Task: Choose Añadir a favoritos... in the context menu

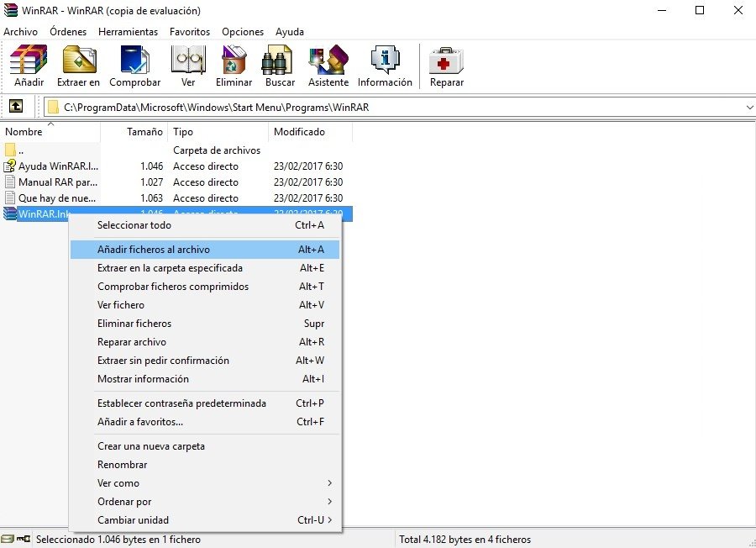Action: (205, 422)
